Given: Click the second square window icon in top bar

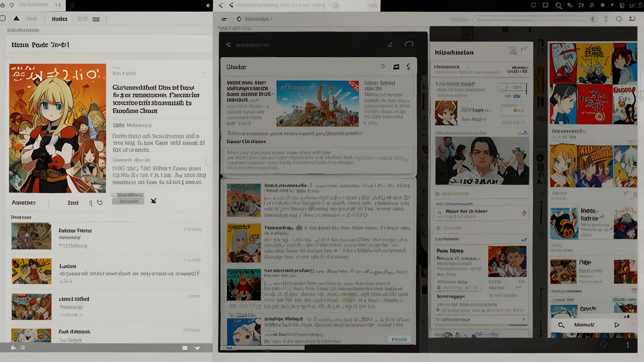Looking at the screenshot, I should tap(545, 5).
